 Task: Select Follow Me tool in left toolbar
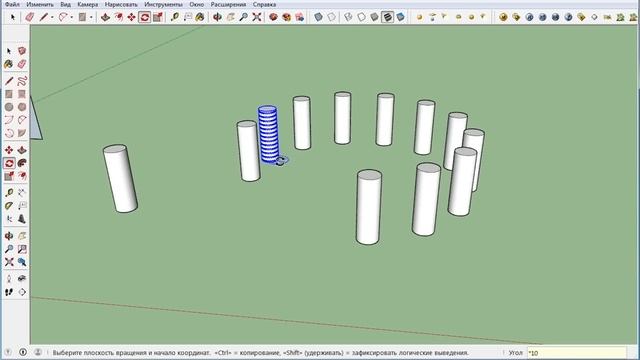tap(22, 163)
